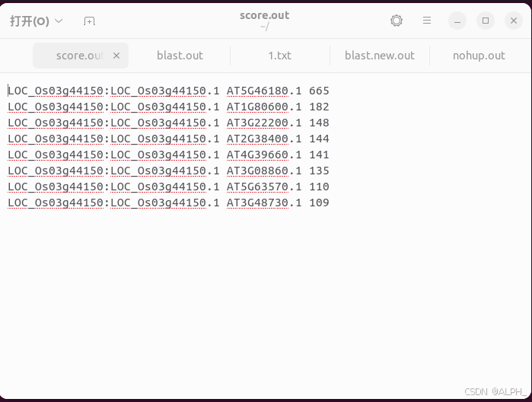This screenshot has height=402, width=532.
Task: Click the text AT3G48730.1
Action: [x=264, y=203]
